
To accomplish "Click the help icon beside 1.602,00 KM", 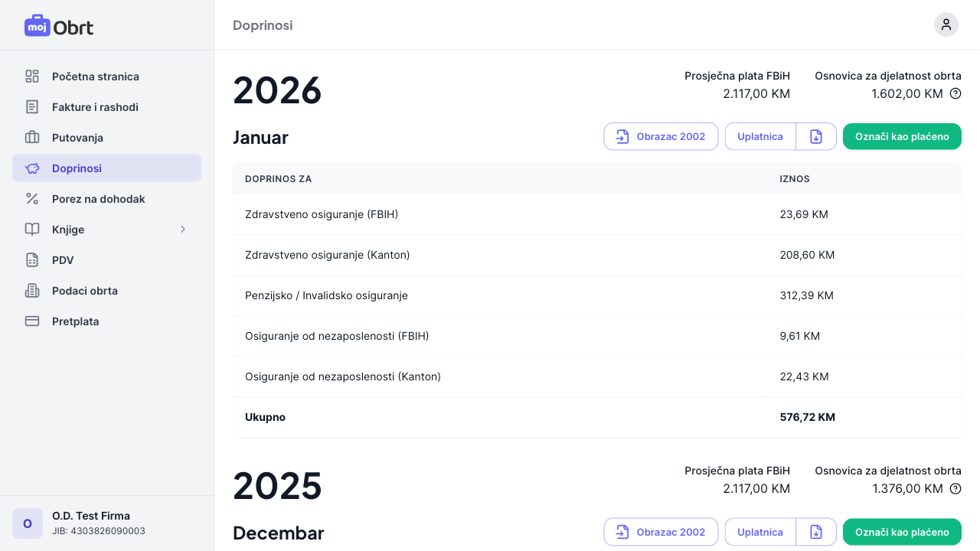I will coord(955,93).
